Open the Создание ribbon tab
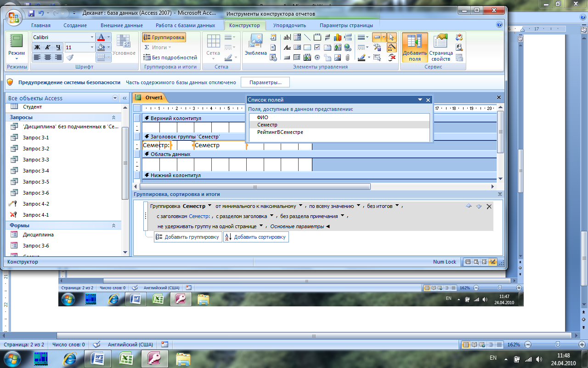Screen dimensions: 588x368 (x=75, y=25)
